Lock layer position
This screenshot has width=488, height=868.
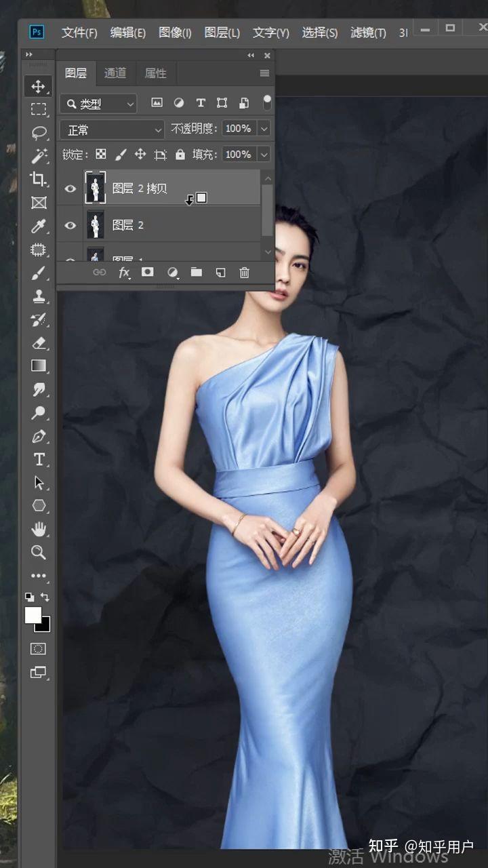[x=140, y=155]
